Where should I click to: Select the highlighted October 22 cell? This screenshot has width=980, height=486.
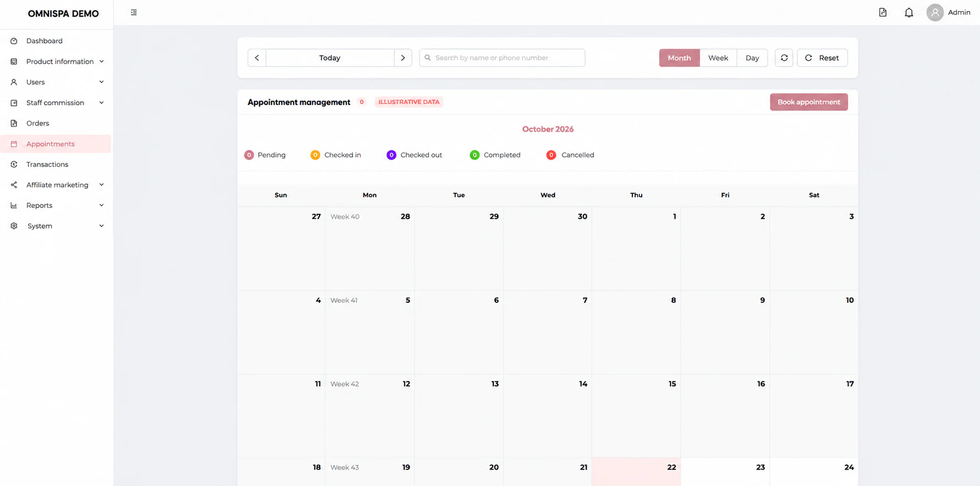coord(636,472)
